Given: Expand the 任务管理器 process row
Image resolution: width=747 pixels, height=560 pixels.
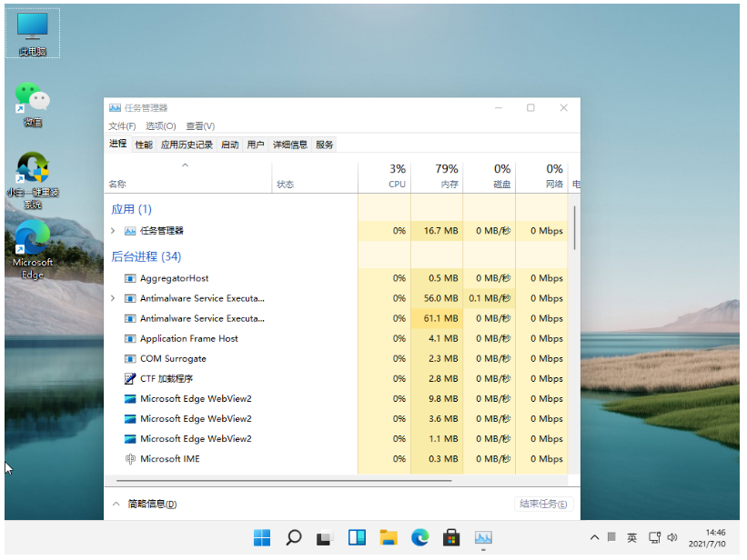Looking at the screenshot, I should click(x=113, y=231).
